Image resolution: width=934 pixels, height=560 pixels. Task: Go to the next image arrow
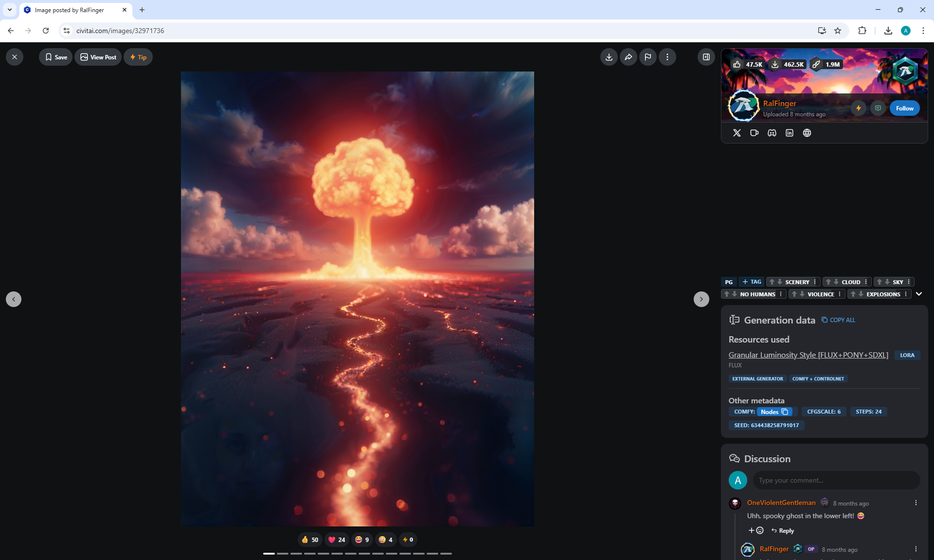point(701,299)
